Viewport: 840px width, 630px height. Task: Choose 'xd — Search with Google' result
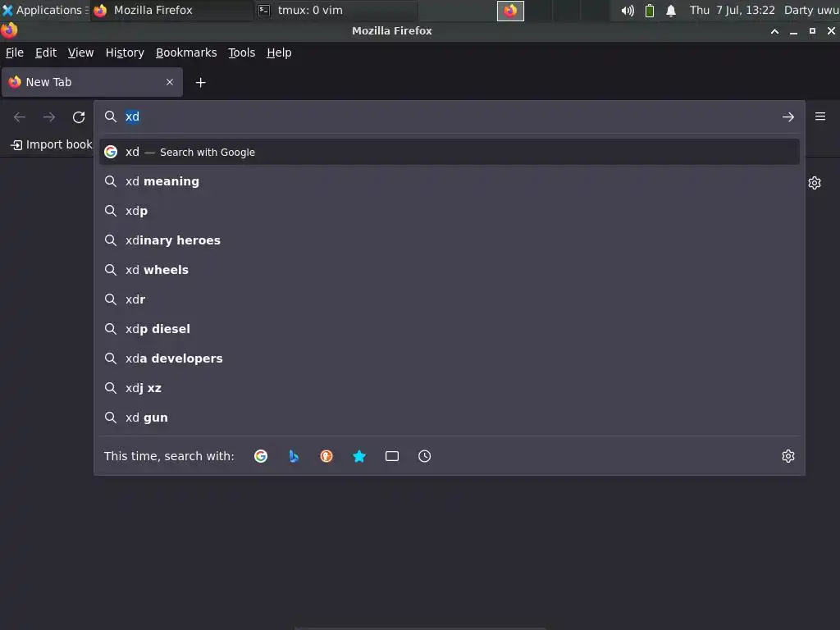pyautogui.click(x=449, y=152)
